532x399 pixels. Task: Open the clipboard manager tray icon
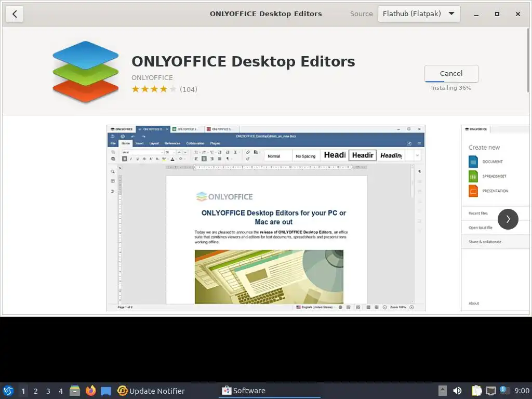tap(476, 391)
